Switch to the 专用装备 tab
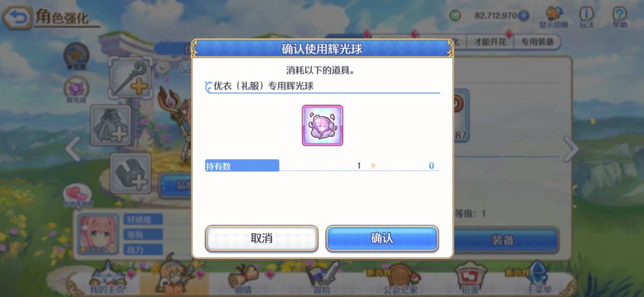644x297 pixels. tap(537, 42)
